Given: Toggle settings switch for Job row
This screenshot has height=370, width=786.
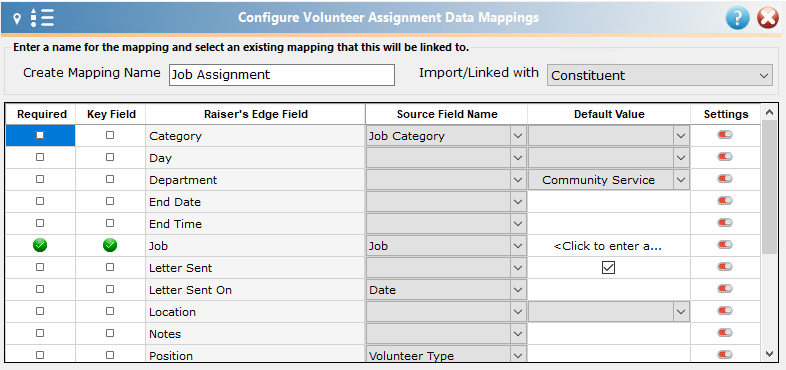Looking at the screenshot, I should coord(725,245).
